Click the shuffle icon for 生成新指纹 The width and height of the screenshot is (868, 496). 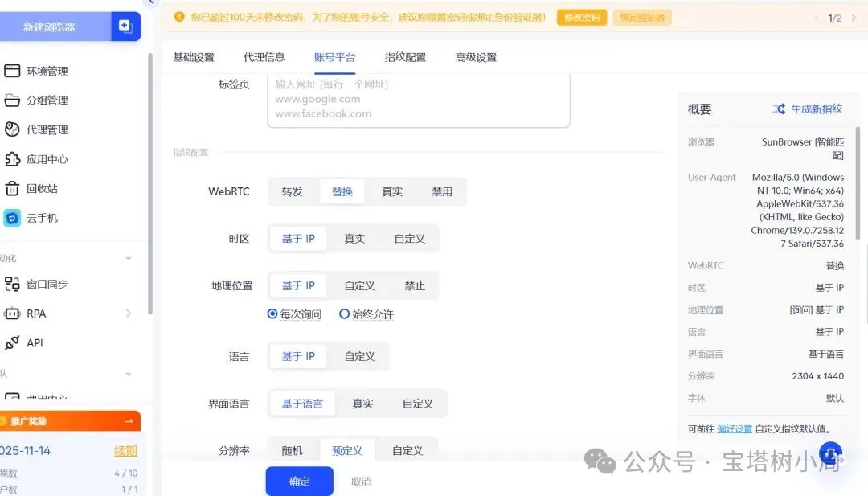point(779,109)
